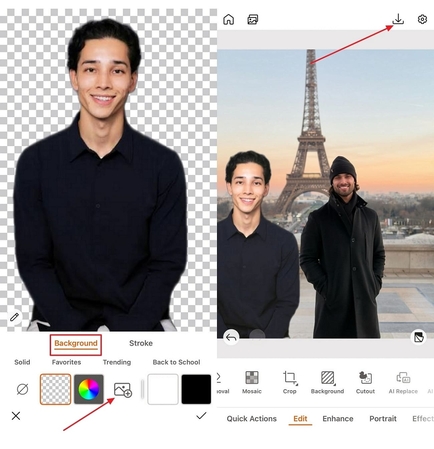
Task: Tap the compare before/after icon
Action: pyautogui.click(x=419, y=337)
